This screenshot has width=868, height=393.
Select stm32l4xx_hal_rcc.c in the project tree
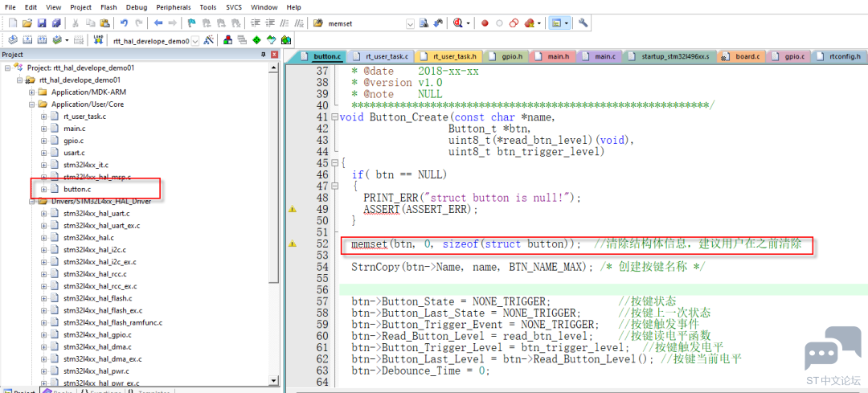[x=95, y=275]
